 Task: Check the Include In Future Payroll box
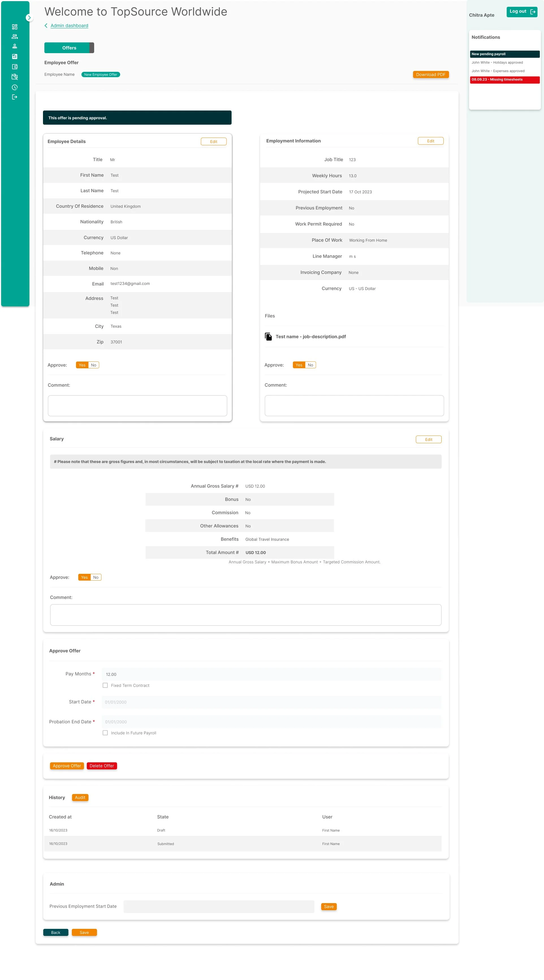tap(105, 733)
